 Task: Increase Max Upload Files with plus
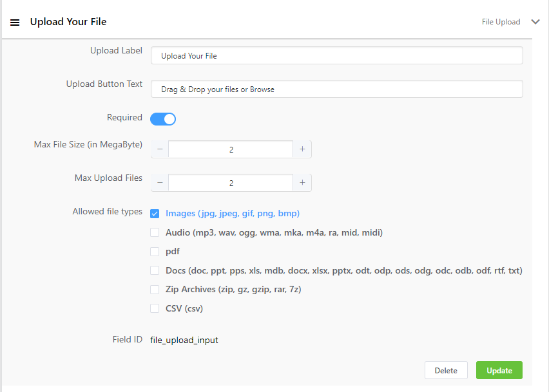pos(302,183)
